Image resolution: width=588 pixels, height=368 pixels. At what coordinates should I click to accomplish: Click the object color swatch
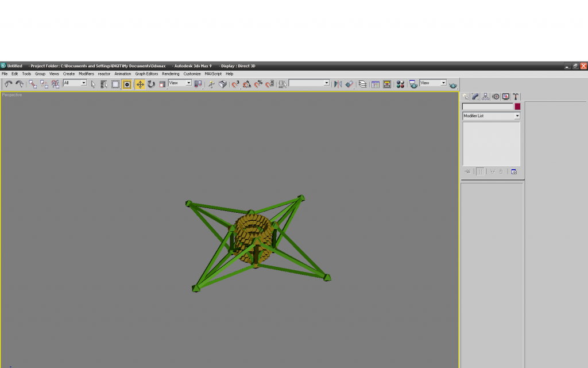(x=517, y=106)
